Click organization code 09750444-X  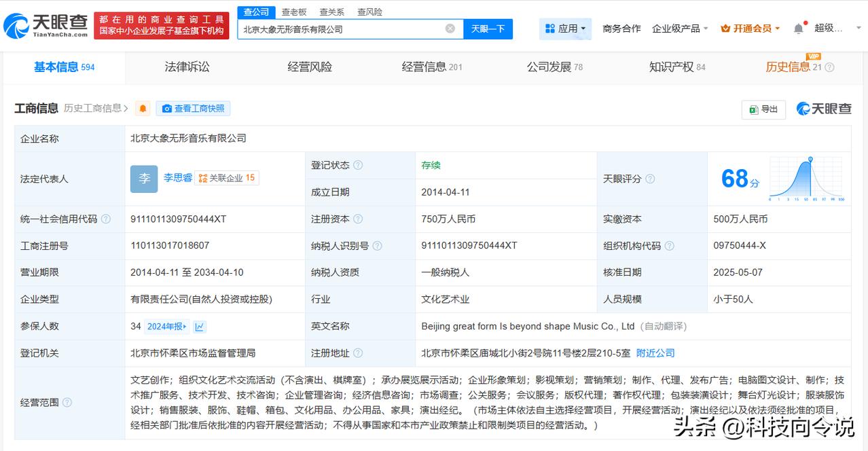740,245
